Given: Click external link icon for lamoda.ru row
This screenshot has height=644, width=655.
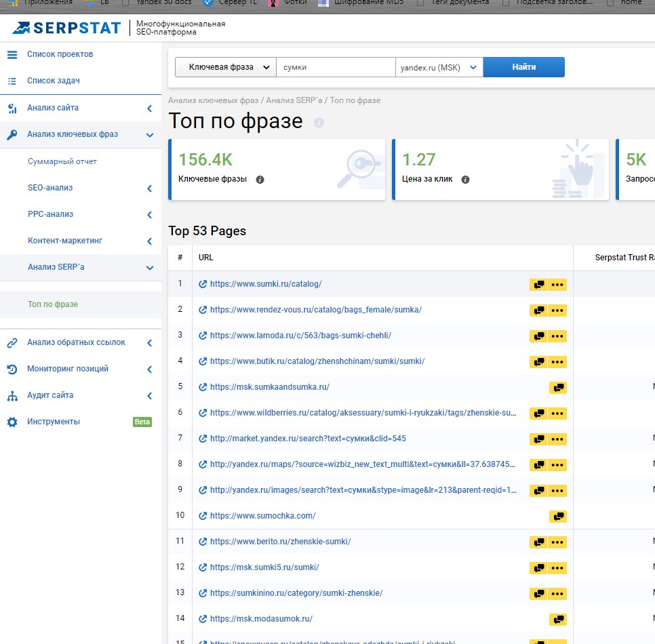Looking at the screenshot, I should pos(203,336).
